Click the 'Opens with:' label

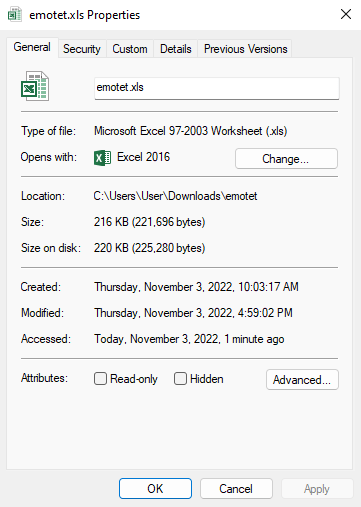click(x=49, y=157)
